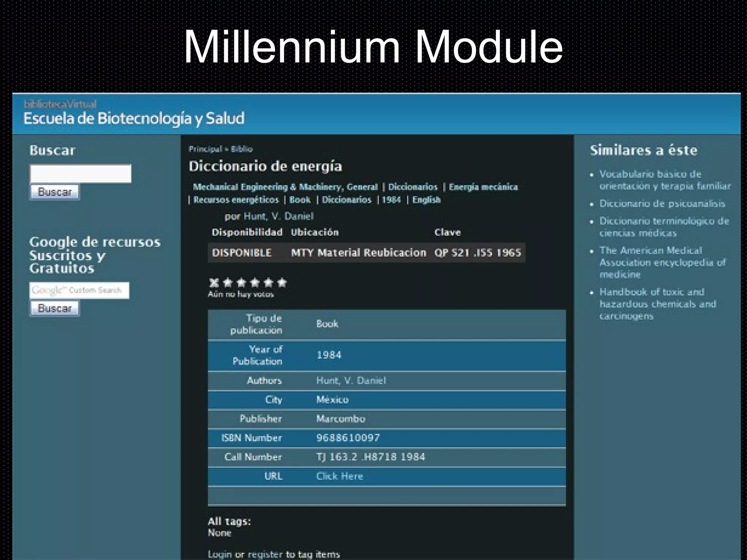Click the Clave column header
The image size is (747, 560).
pyautogui.click(x=448, y=232)
